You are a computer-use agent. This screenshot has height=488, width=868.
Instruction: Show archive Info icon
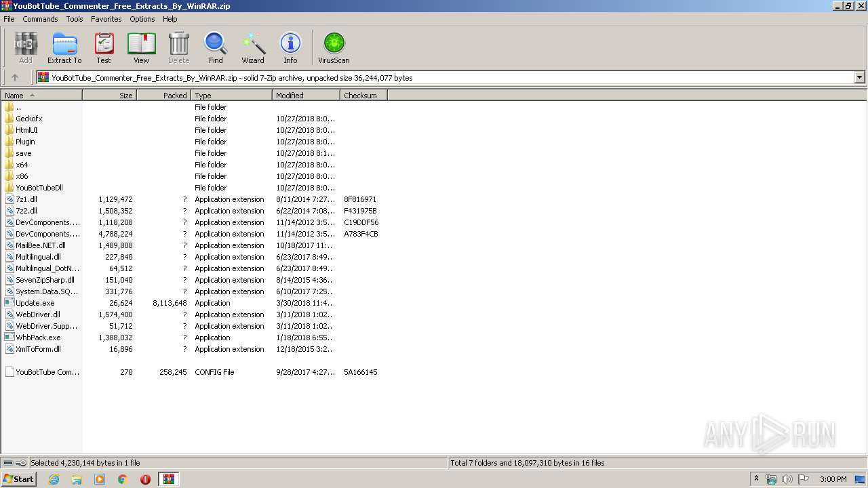(290, 48)
